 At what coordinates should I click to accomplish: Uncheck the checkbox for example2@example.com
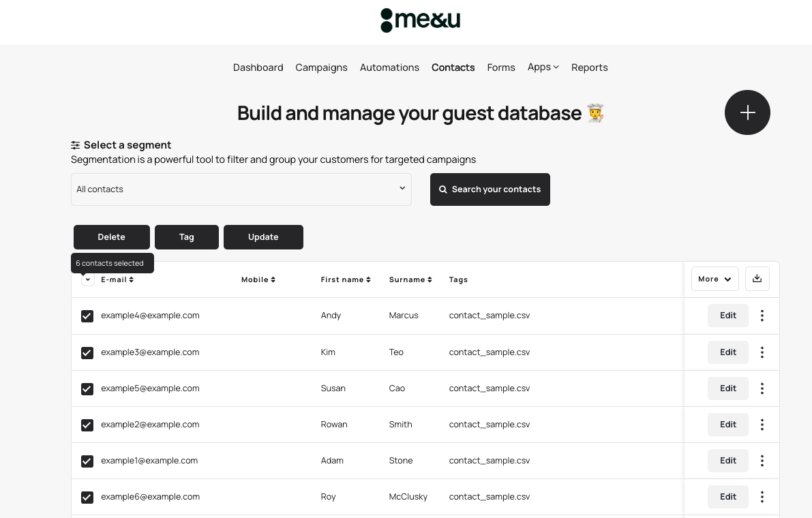[87, 425]
